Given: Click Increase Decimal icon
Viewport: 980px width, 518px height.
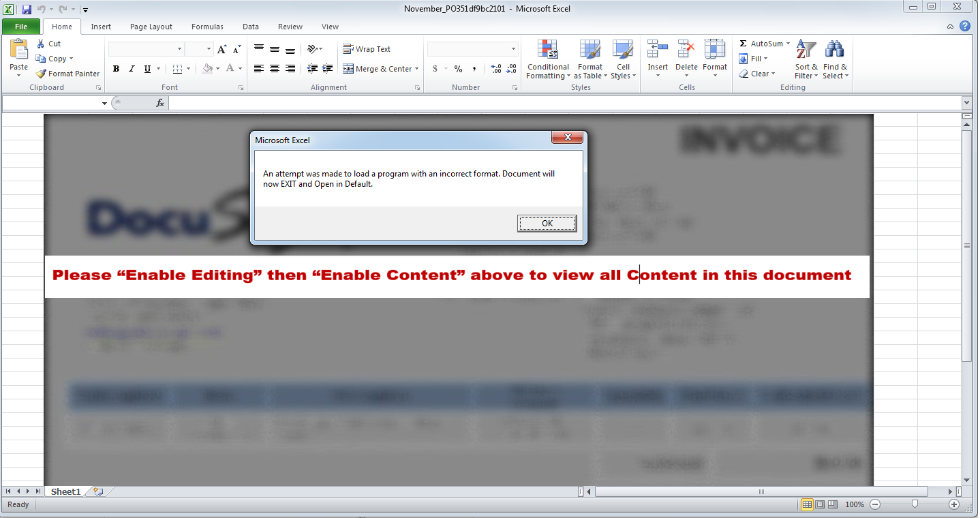Looking at the screenshot, I should click(496, 69).
